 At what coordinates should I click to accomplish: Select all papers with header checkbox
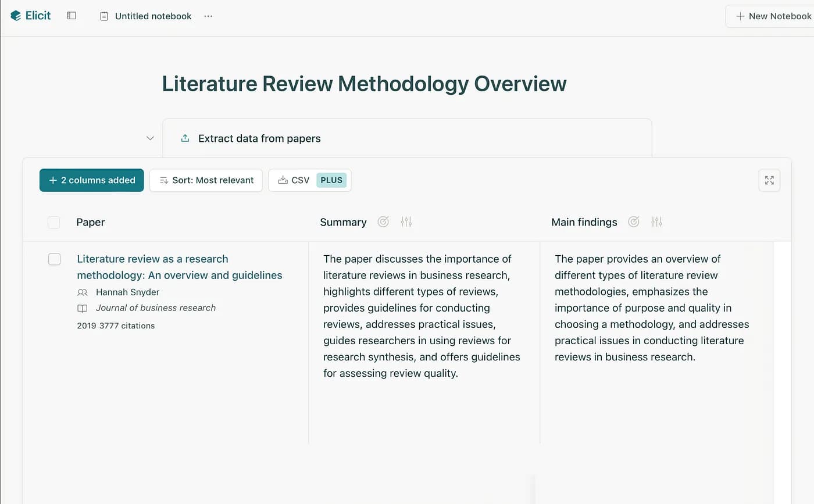tap(54, 222)
